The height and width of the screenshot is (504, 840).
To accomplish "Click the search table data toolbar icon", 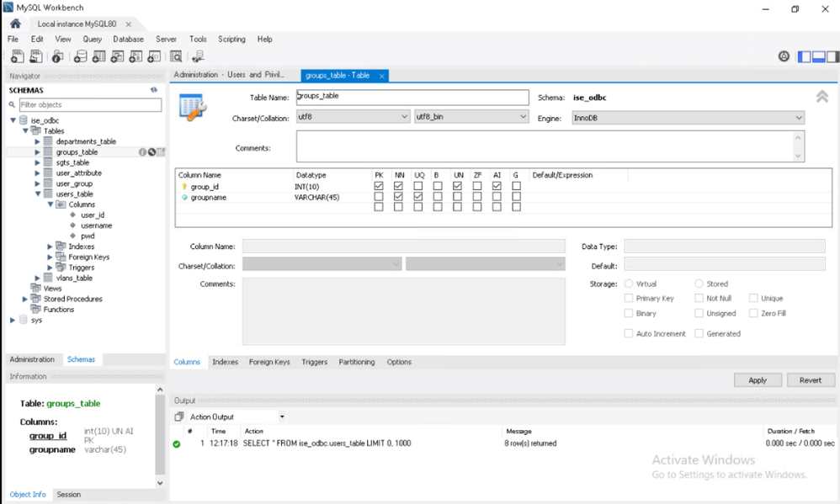I will pyautogui.click(x=176, y=56).
